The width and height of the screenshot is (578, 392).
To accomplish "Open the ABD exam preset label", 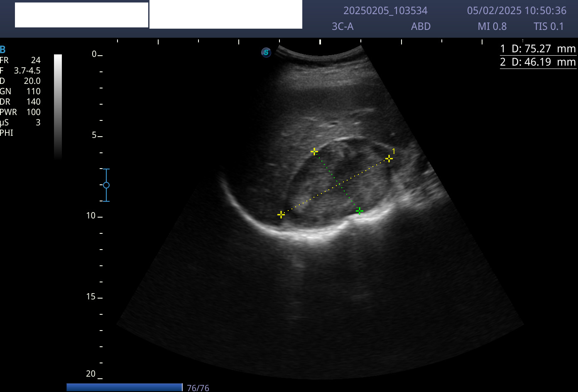I will click(421, 27).
